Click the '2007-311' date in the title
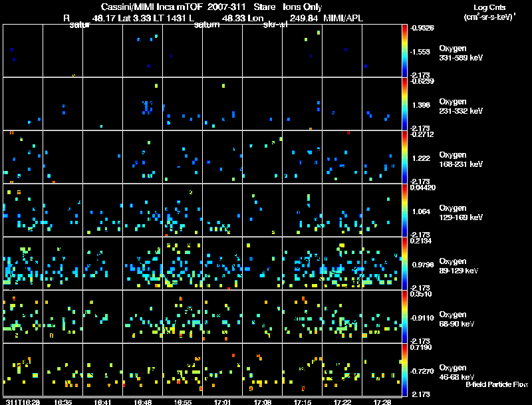 tap(227, 7)
